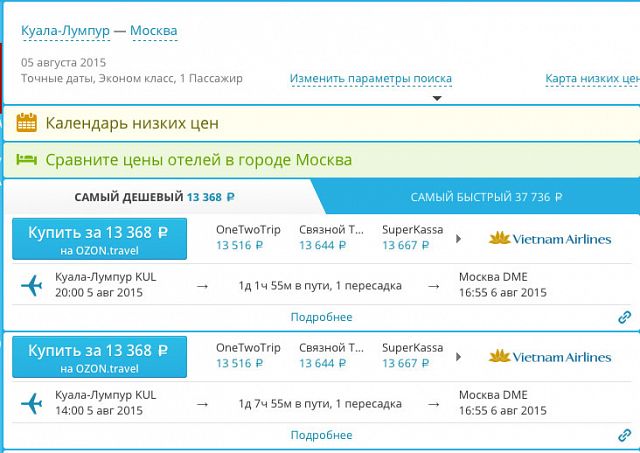
Task: Click the airplane icon in second flight
Action: pos(32,403)
